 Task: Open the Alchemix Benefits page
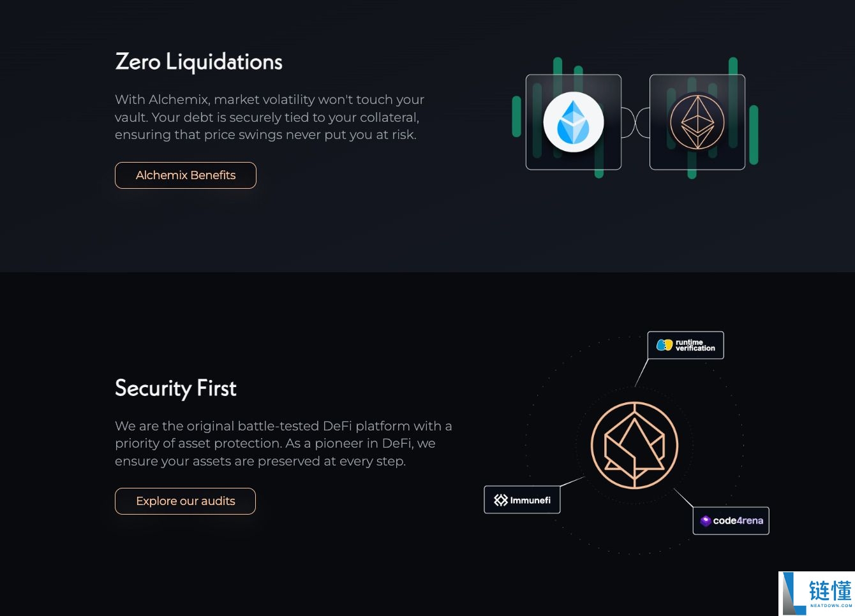[186, 175]
